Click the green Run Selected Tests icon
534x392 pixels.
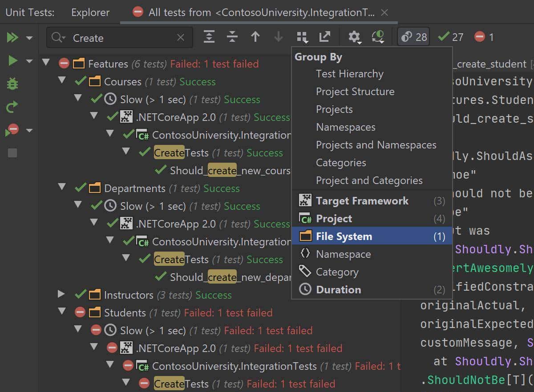click(x=12, y=60)
